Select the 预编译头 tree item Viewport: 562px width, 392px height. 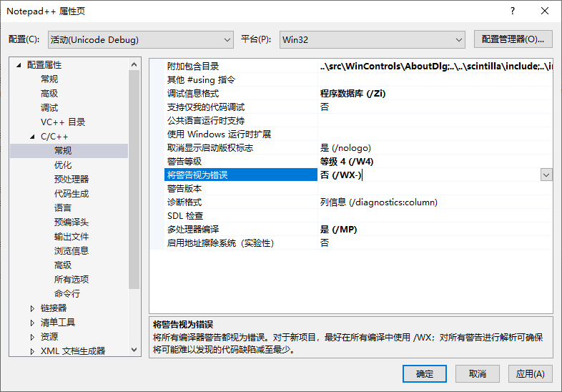(72, 222)
